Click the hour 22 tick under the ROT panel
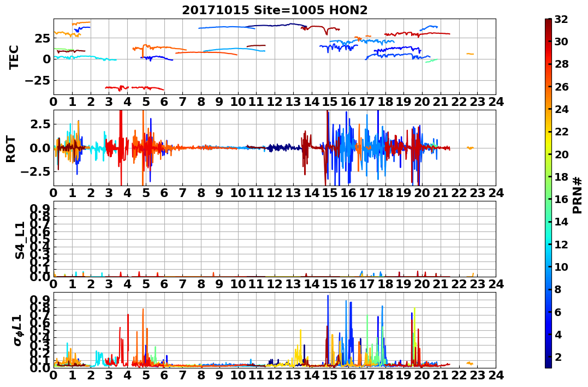Screen dimensions: 588x387 pyautogui.click(x=459, y=193)
